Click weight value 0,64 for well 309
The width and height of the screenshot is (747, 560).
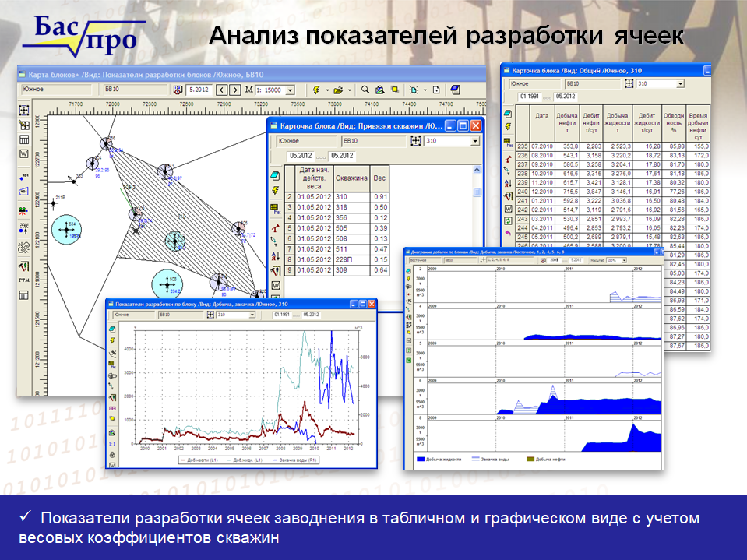[380, 270]
